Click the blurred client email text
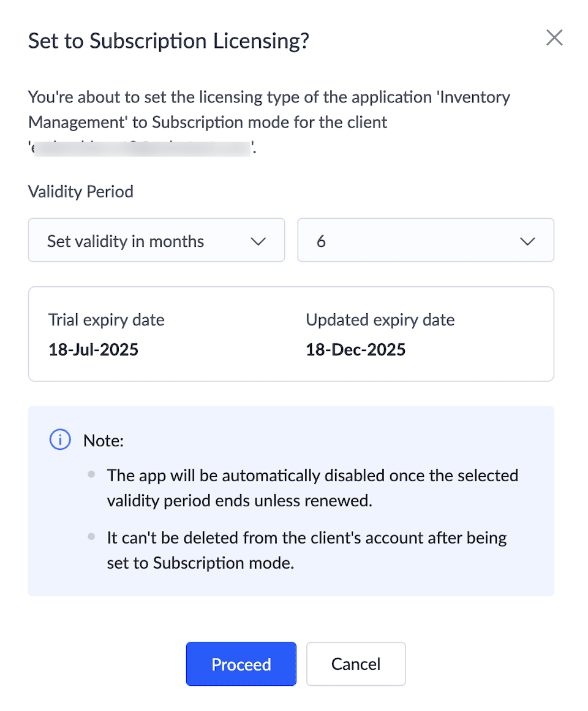Screen dimensions: 588x711 click(x=142, y=148)
